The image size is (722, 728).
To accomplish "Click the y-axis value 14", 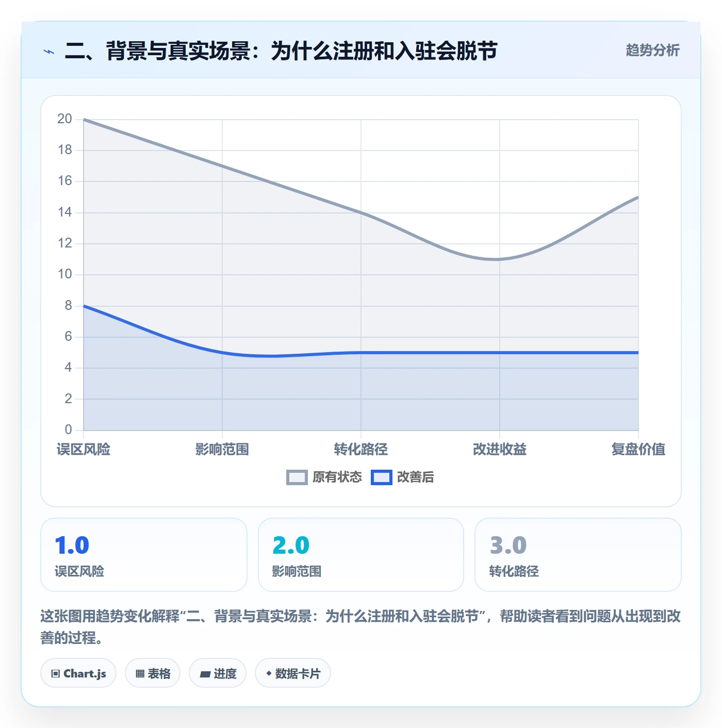I will [64, 212].
